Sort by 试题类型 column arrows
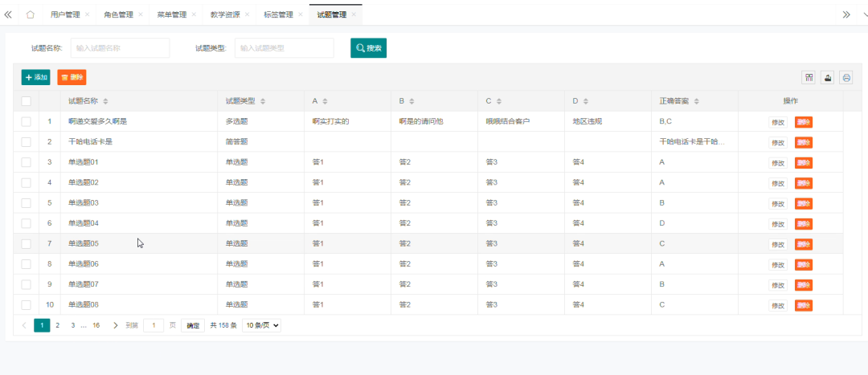The width and height of the screenshot is (868, 375). tap(263, 101)
